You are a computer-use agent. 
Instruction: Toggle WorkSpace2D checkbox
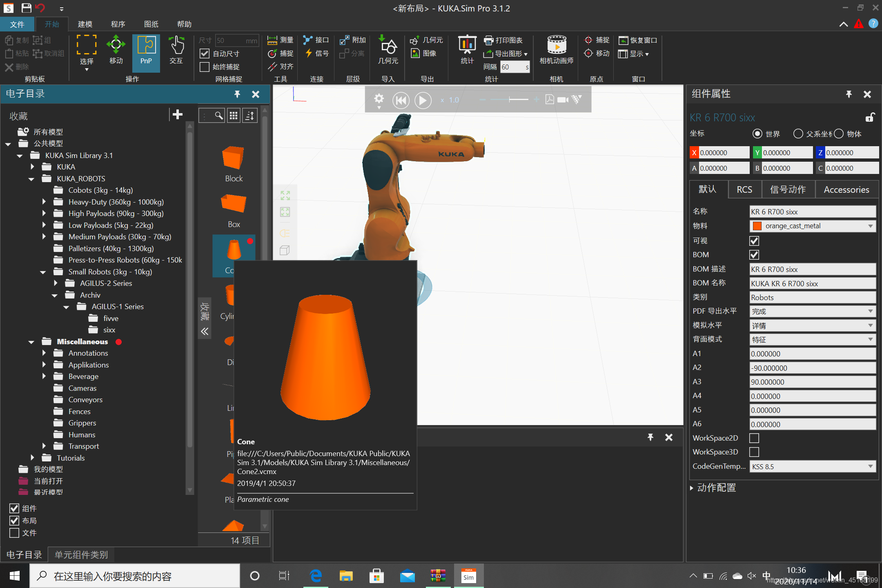753,438
